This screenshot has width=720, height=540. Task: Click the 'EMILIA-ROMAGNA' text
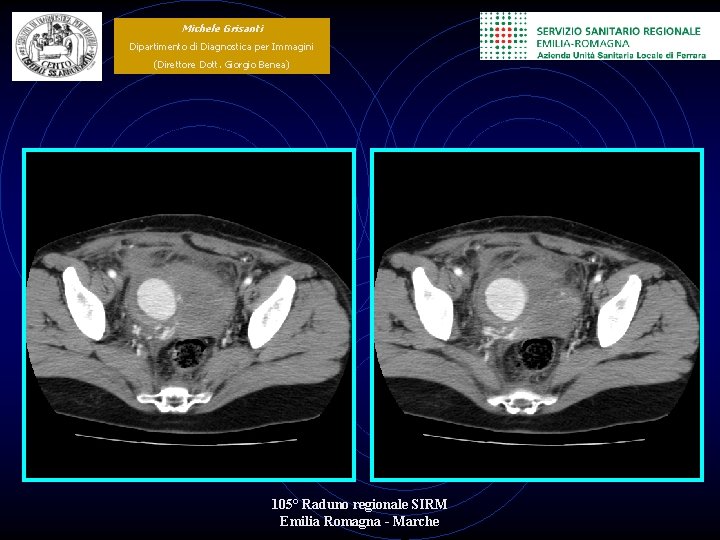[583, 44]
